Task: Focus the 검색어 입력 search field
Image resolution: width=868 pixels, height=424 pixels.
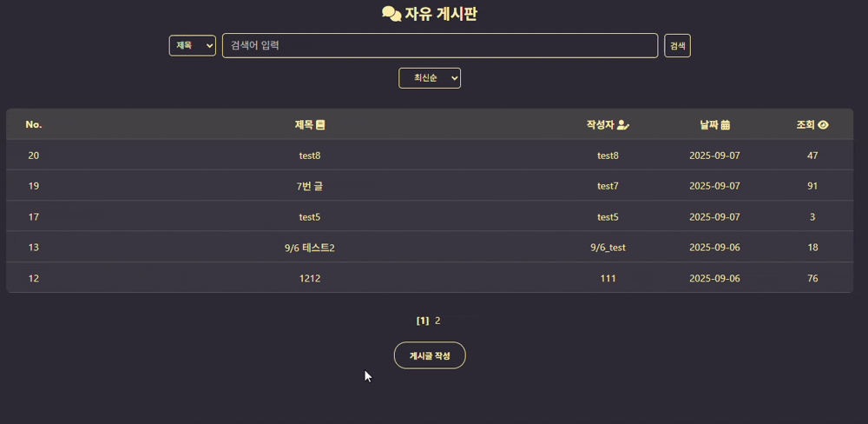Action: 440,45
